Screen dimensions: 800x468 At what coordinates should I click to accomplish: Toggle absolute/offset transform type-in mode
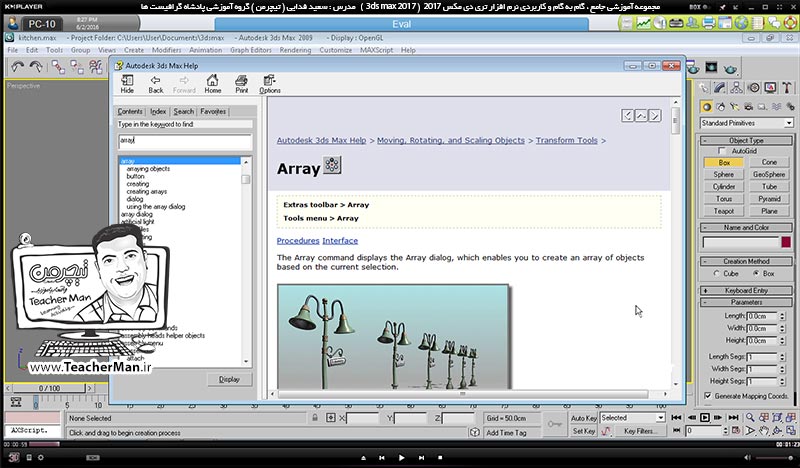coord(331,417)
